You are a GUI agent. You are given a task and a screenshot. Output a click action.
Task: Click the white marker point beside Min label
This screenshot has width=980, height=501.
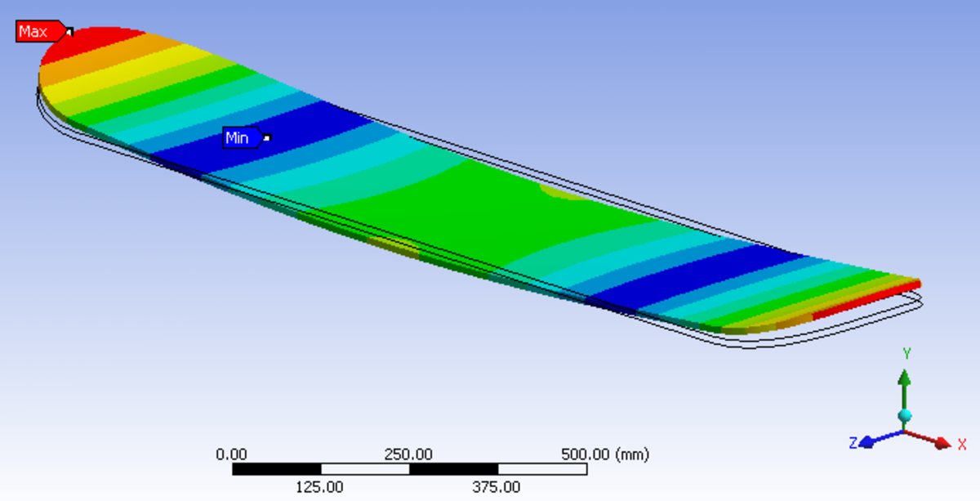coord(267,137)
